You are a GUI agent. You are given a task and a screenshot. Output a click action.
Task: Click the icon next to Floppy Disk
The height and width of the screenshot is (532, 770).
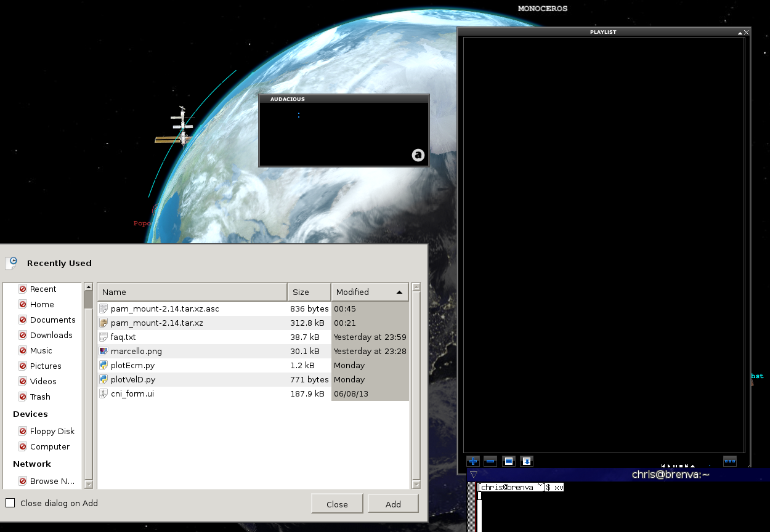23,431
